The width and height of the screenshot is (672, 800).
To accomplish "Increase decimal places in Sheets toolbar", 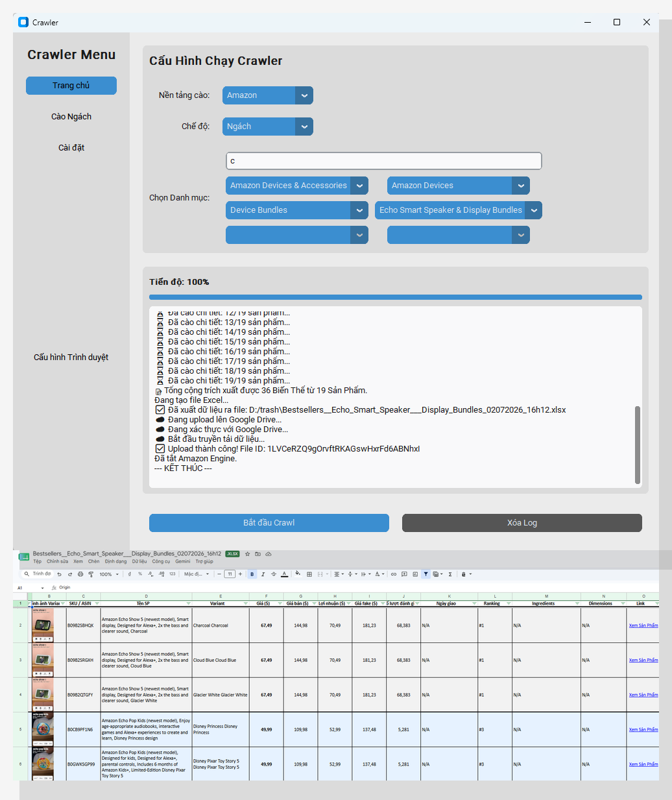I will click(161, 574).
